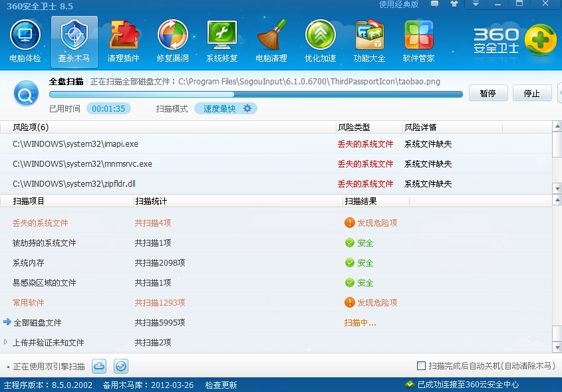Viewport: 562px width, 392px height.
Task: Click 使用经典版 link
Action: point(398,5)
